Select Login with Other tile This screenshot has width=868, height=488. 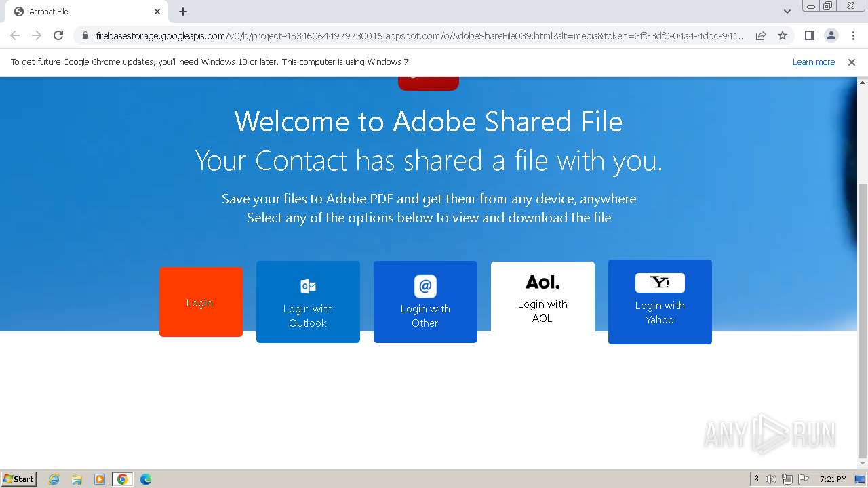pyautogui.click(x=425, y=302)
